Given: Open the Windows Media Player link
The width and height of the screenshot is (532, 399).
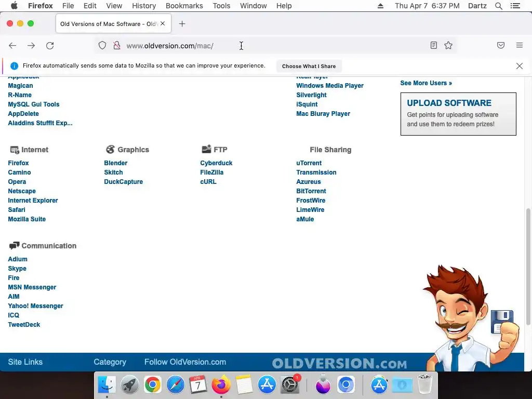Looking at the screenshot, I should (330, 86).
